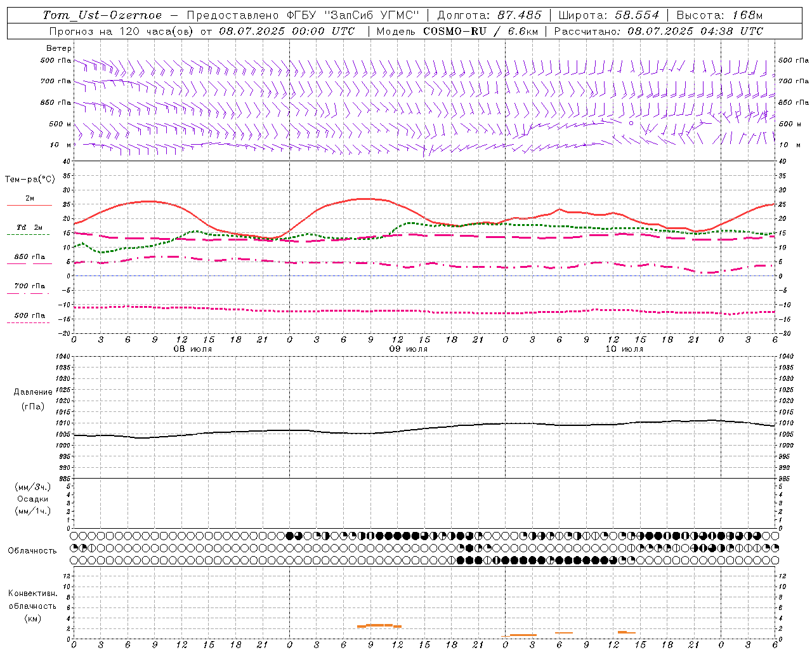Click the '(мм/3ч.)' precipitation unit label
This screenshot has width=812, height=650.
33,487
